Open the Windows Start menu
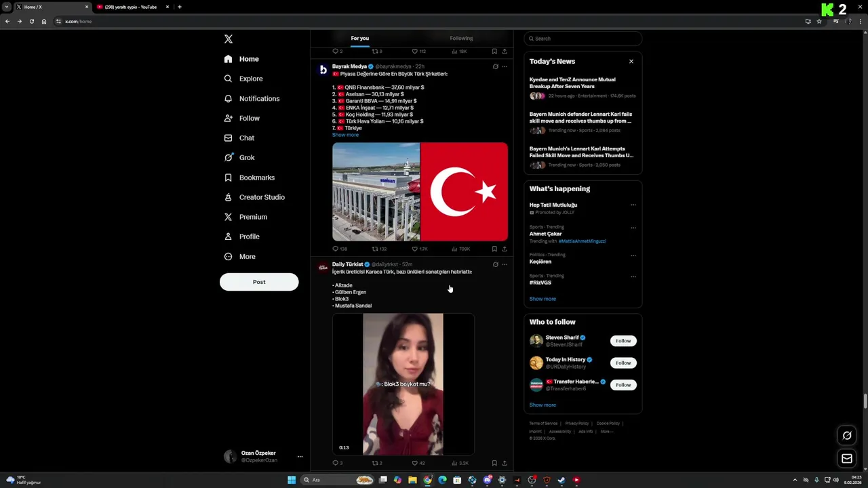This screenshot has width=868, height=488. click(x=292, y=480)
